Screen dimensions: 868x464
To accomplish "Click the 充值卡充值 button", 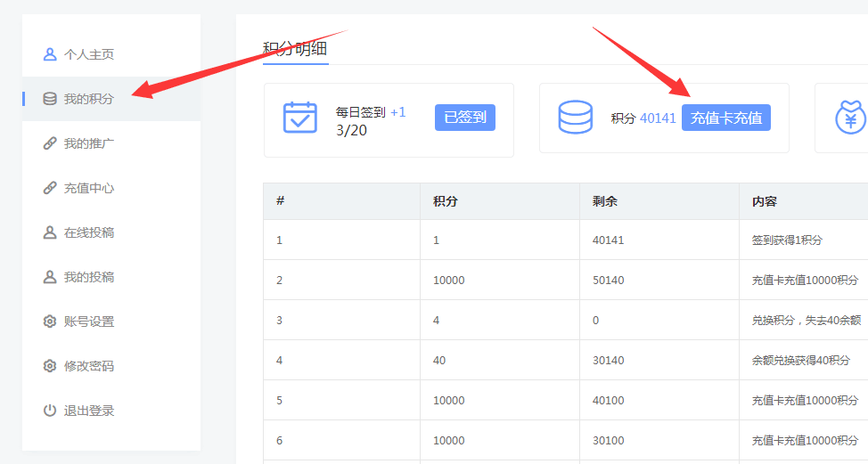I will click(725, 118).
